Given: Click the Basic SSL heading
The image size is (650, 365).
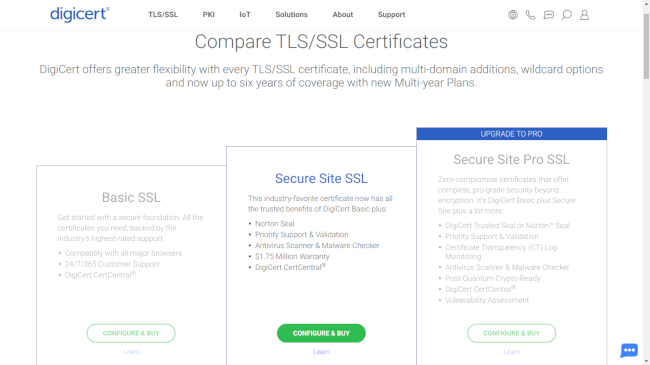Looking at the screenshot, I should pos(131,197).
